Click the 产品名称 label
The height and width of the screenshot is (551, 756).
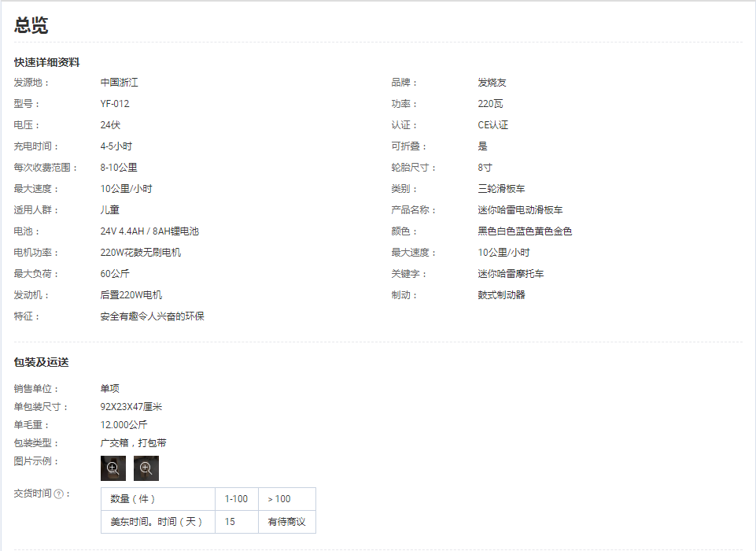click(414, 210)
